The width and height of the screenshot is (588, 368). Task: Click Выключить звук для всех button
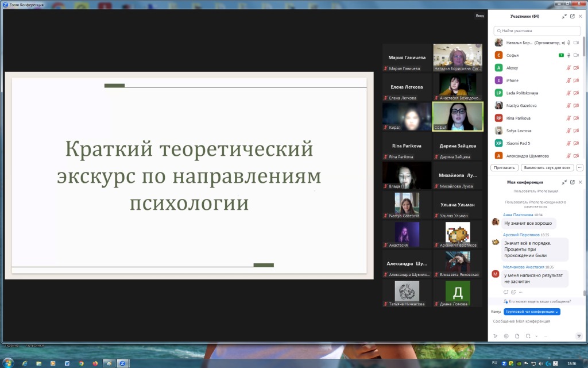[547, 167]
